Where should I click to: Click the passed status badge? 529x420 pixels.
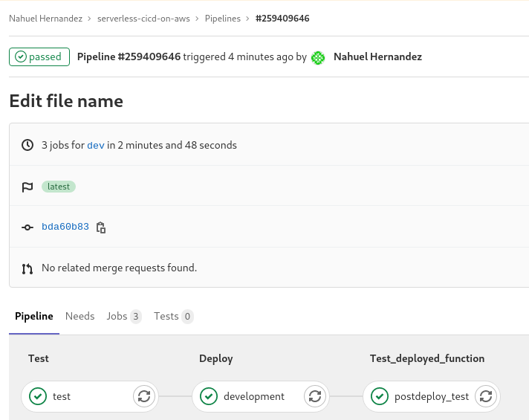(39, 57)
